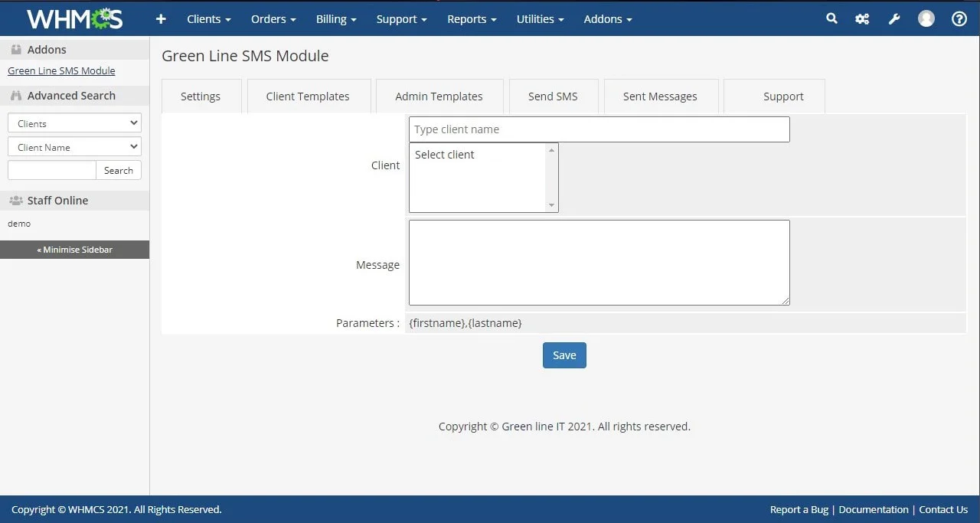Image resolution: width=980 pixels, height=523 pixels.
Task: Click the help question mark icon
Action: (959, 19)
